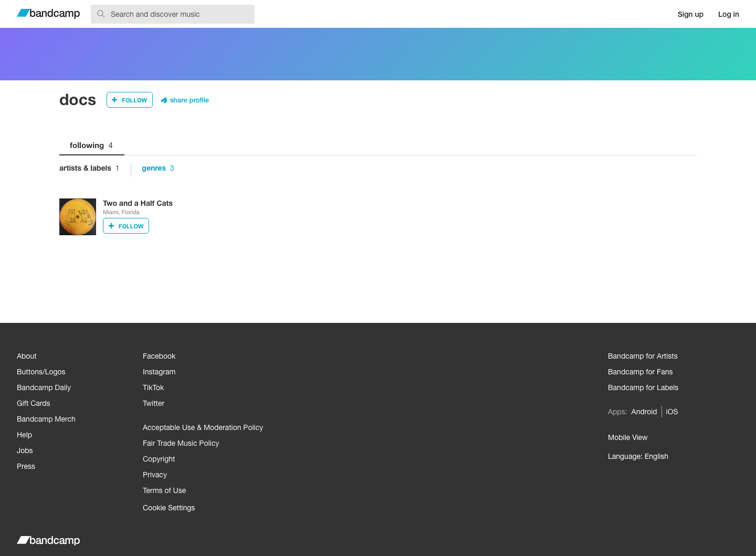Screen dimensions: 756x556
Task: Focus the Search and discover music field
Action: (173, 14)
